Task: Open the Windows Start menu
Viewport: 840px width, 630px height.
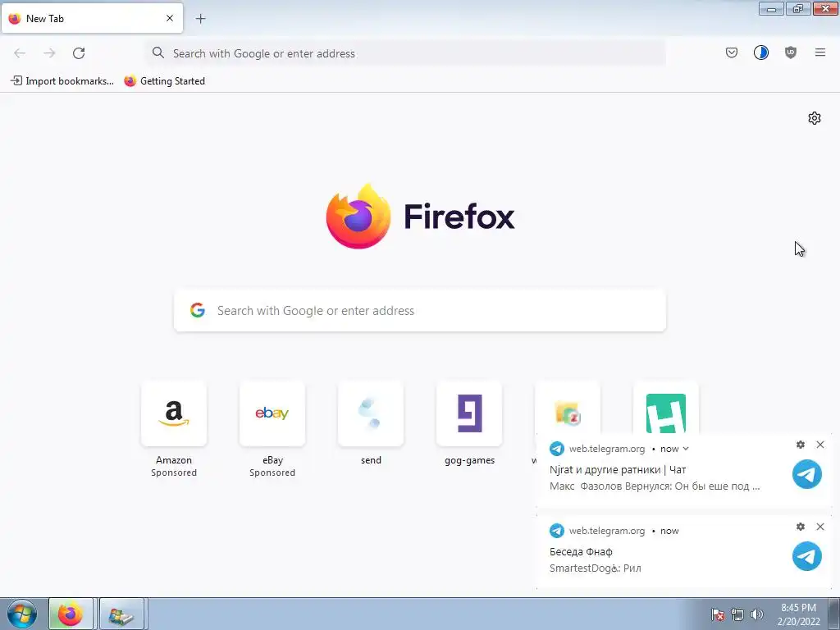Action: (22, 614)
